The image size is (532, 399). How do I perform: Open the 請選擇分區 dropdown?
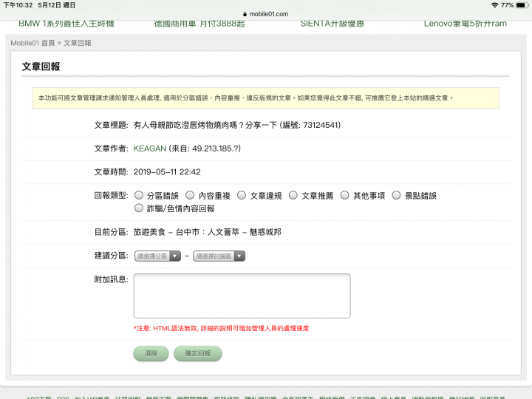158,256
